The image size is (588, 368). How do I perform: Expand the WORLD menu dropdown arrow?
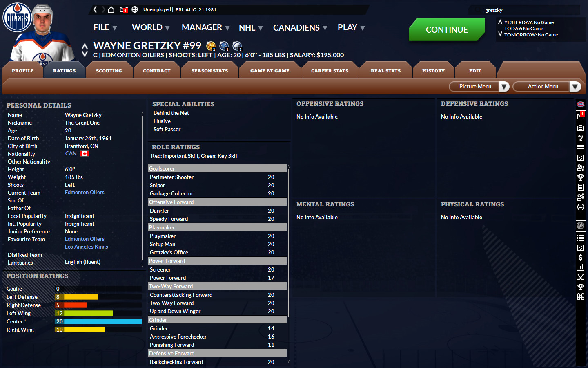(x=167, y=27)
